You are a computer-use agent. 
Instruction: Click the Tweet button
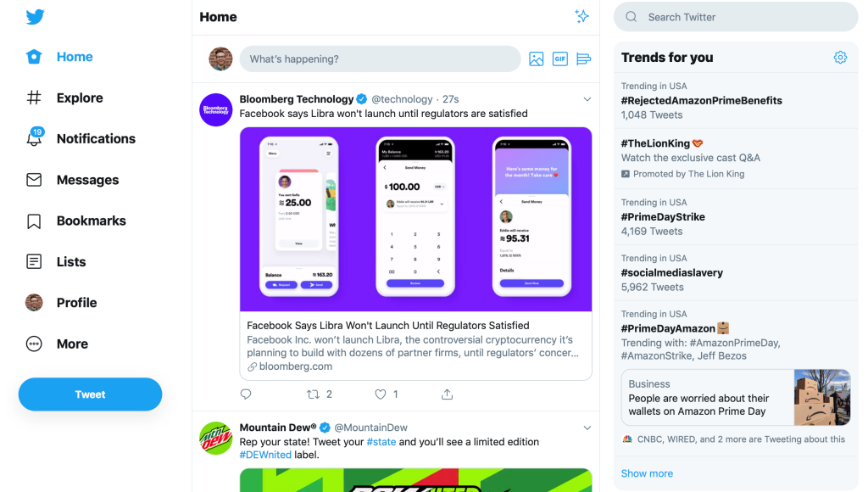89,394
